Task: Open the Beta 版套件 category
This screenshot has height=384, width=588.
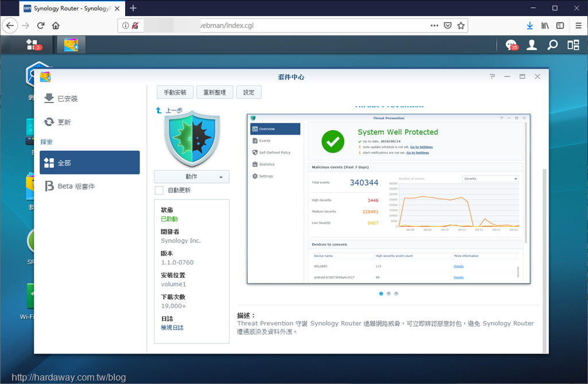Action: [x=90, y=187]
